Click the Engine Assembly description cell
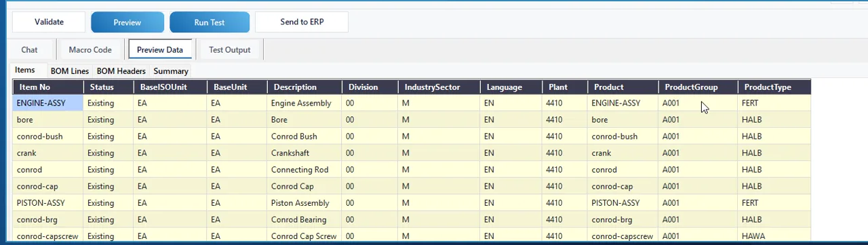This screenshot has height=245, width=868. pos(304,103)
